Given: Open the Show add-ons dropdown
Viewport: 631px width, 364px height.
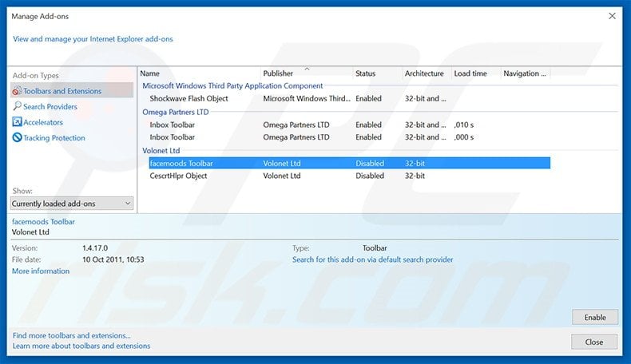Looking at the screenshot, I should [72, 204].
